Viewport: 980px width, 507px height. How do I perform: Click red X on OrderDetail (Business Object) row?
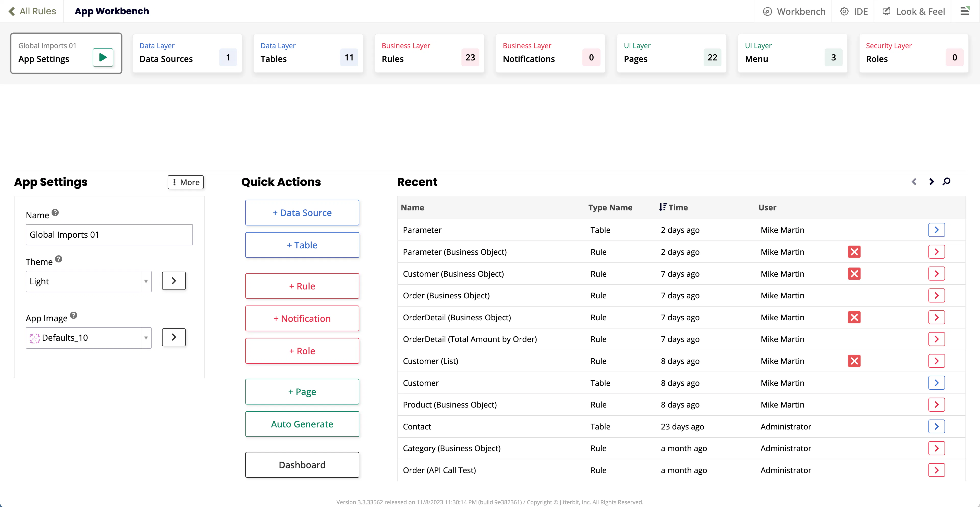(x=854, y=317)
